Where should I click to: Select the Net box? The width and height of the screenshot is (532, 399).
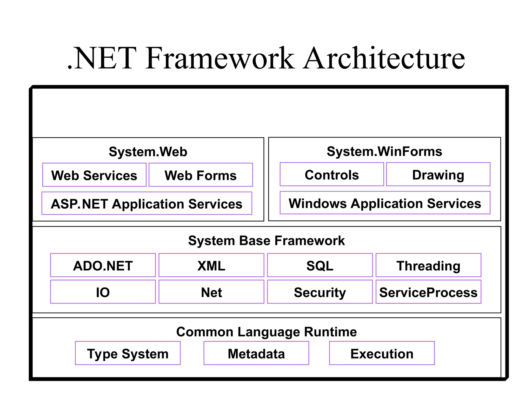tap(211, 292)
